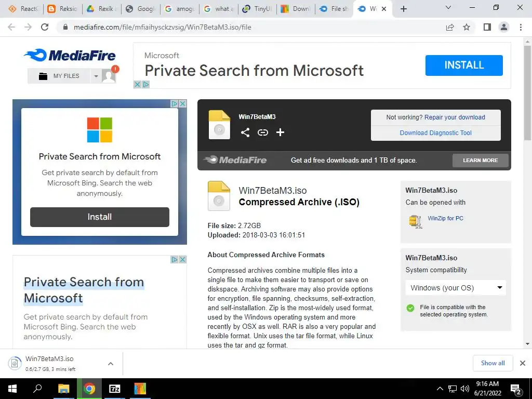The height and width of the screenshot is (399, 532).
Task: Click LEARN MORE button
Action: click(x=480, y=160)
